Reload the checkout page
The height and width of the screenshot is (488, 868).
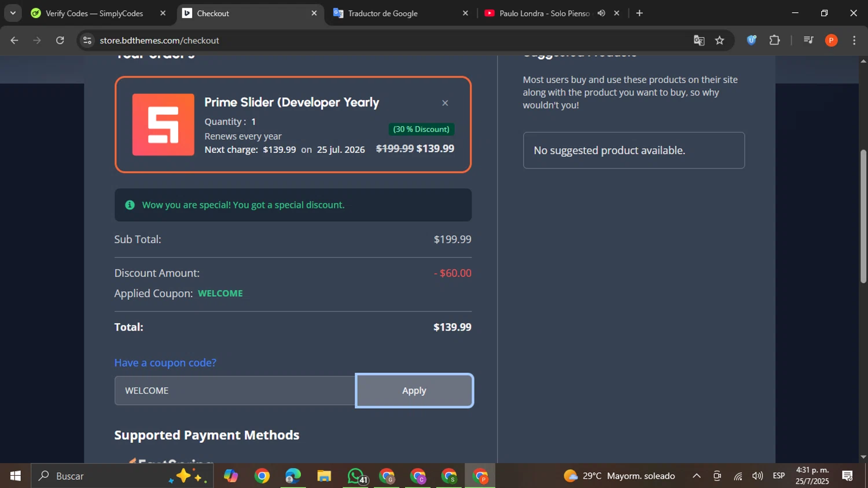60,41
